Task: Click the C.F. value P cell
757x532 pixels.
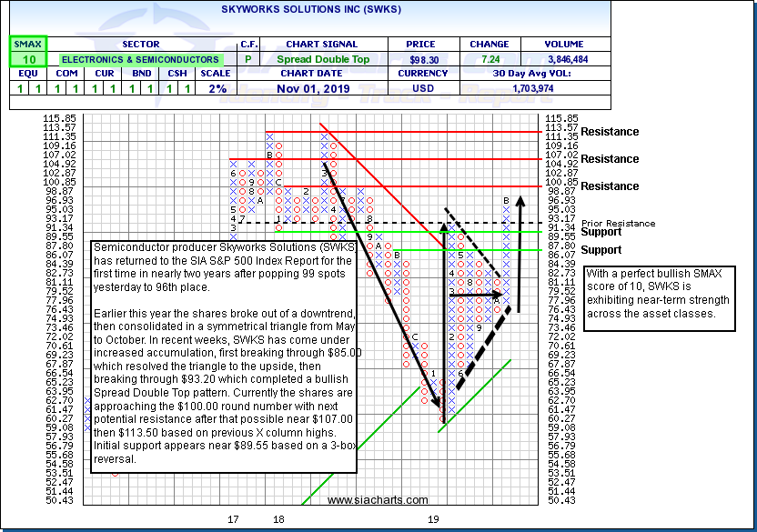Action: pyautogui.click(x=248, y=59)
